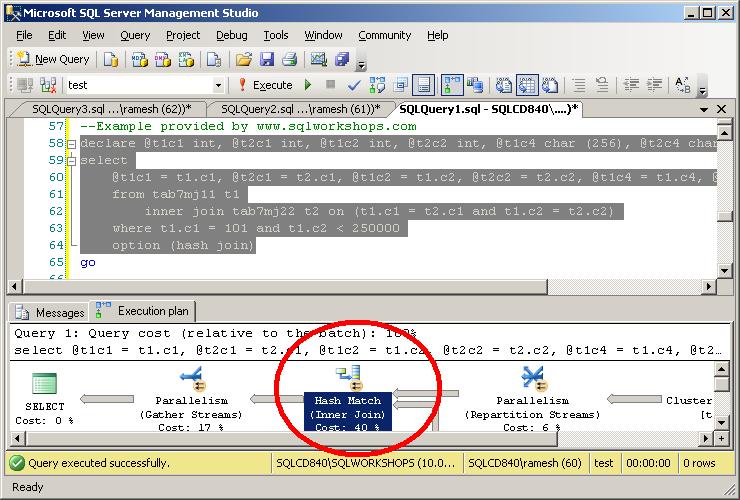Select the SELECT node in the plan
Viewport: 740px width, 500px height.
tap(44, 398)
